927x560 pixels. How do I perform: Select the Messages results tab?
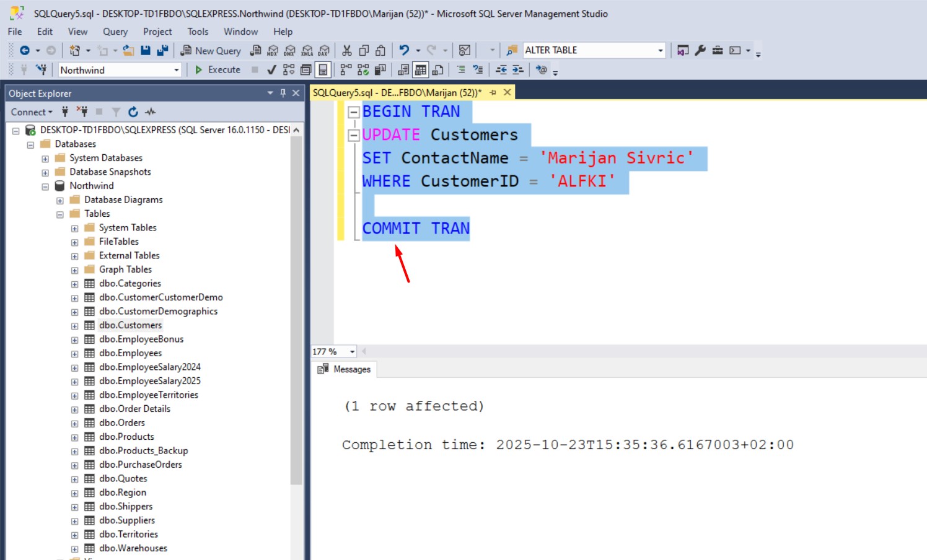(345, 369)
